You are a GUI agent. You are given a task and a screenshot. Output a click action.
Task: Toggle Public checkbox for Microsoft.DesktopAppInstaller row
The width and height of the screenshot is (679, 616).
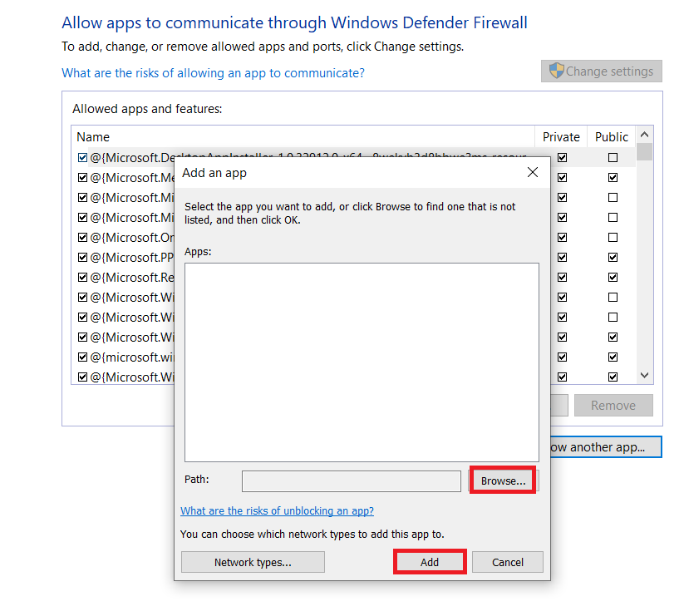613,157
